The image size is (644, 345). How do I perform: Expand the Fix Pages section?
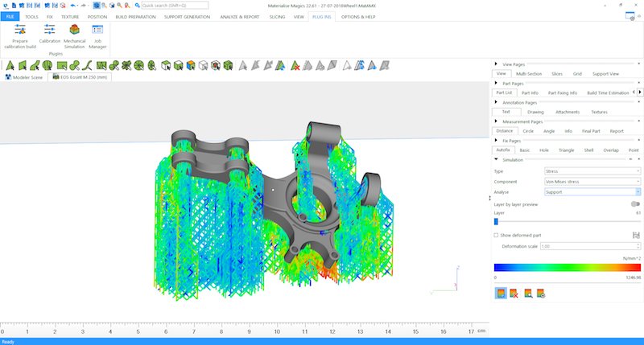coord(496,140)
